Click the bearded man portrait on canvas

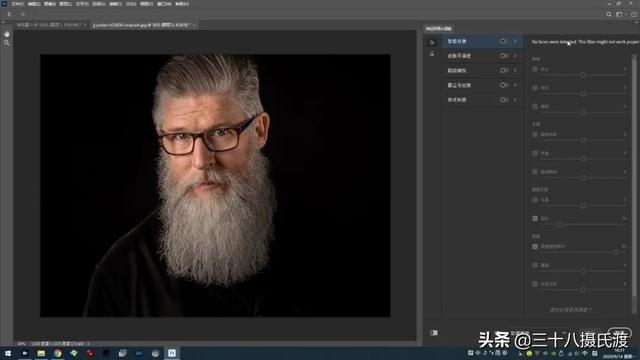click(215, 186)
